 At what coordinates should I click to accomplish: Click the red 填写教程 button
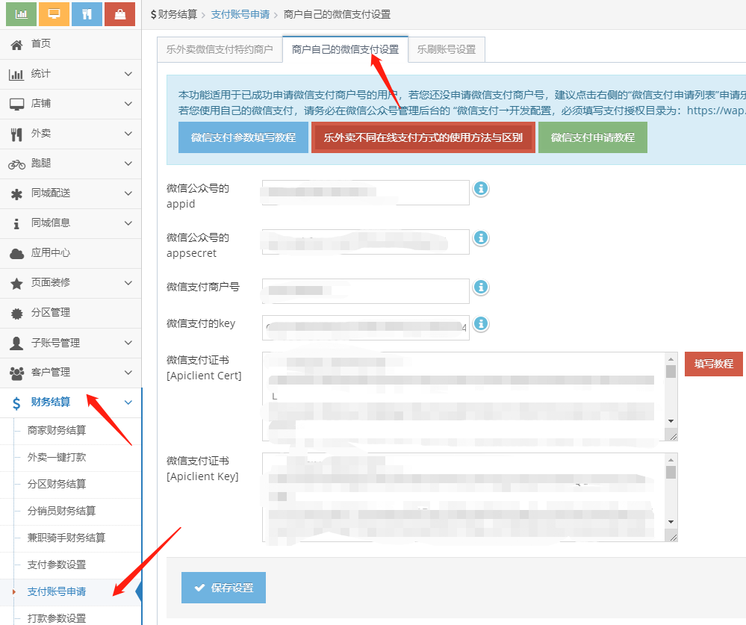coord(713,364)
